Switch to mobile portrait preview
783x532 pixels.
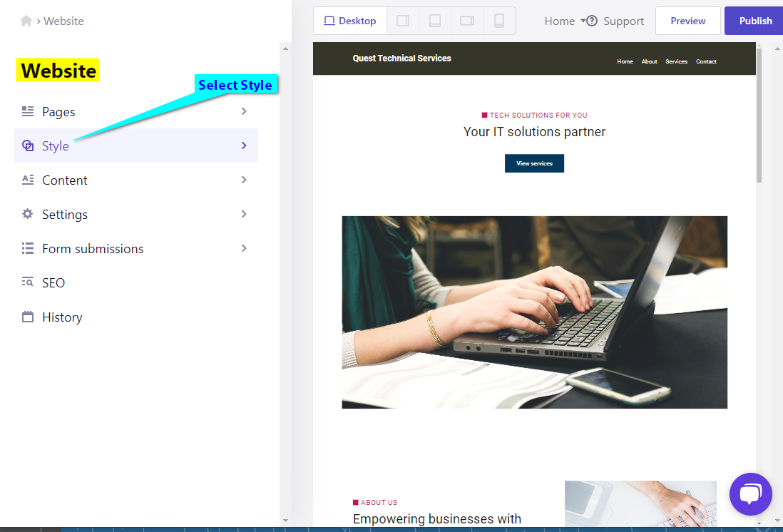coord(499,21)
